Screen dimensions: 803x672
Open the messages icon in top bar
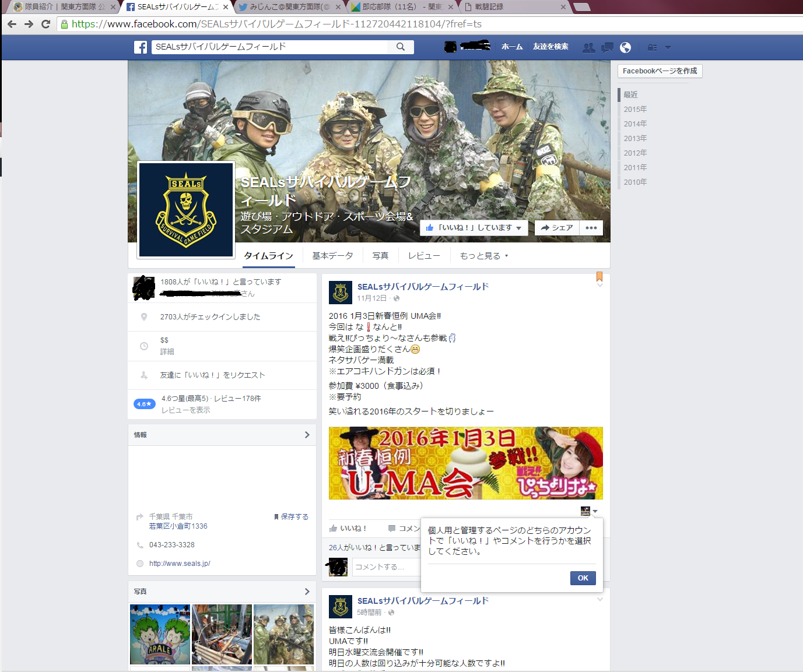607,47
